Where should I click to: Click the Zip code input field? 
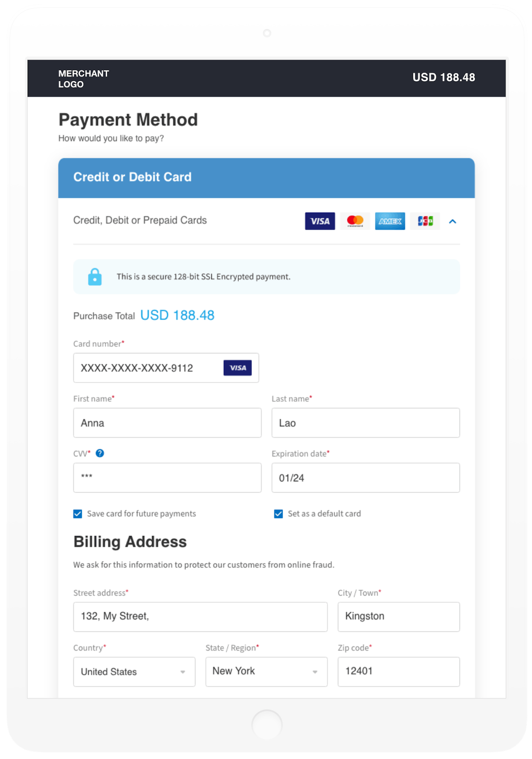point(399,672)
